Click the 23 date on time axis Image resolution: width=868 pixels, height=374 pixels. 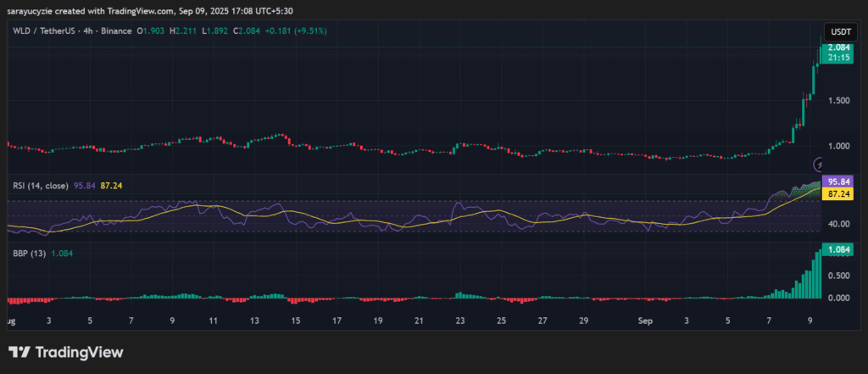tap(460, 321)
